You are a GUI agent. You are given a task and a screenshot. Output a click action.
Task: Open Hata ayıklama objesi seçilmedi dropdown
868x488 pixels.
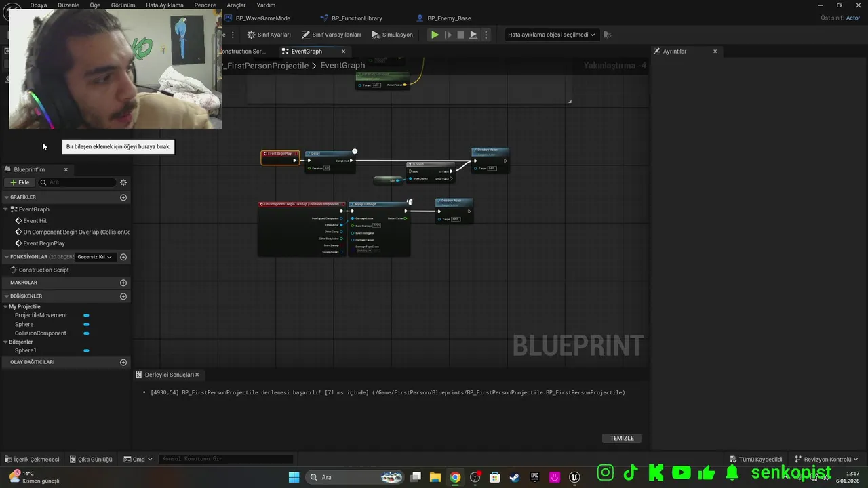(551, 35)
